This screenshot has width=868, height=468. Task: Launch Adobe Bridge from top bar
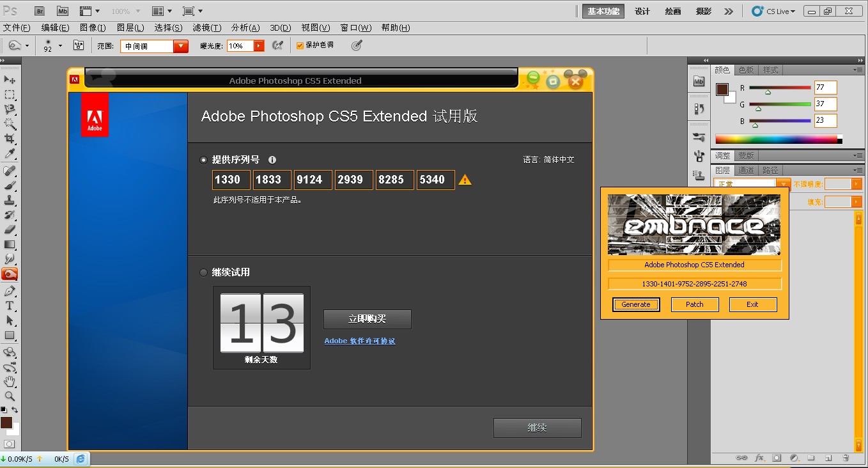[x=40, y=11]
